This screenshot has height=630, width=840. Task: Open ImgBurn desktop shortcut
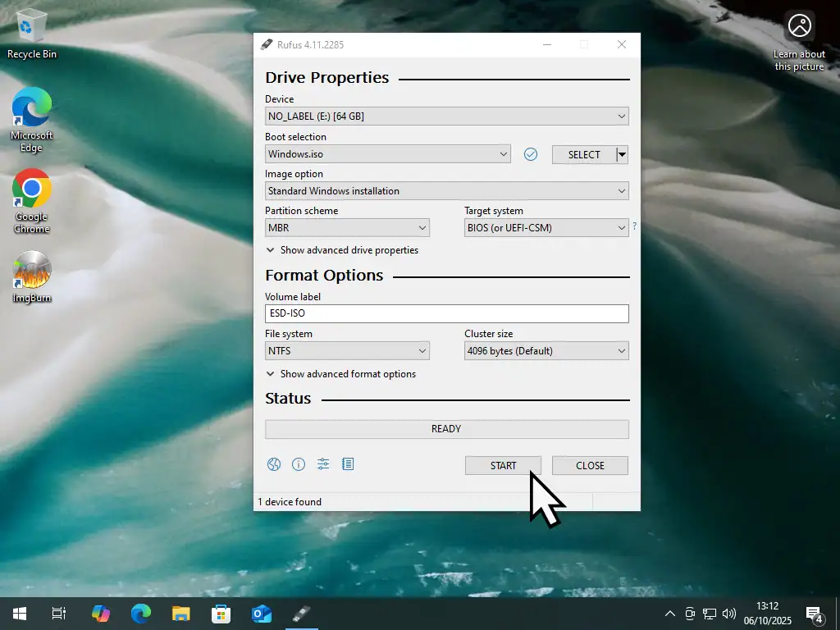click(32, 277)
